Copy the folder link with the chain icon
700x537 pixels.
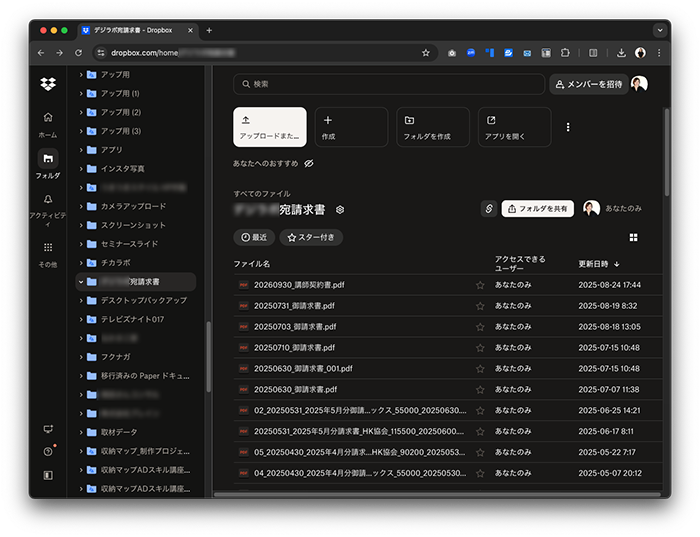tap(489, 208)
